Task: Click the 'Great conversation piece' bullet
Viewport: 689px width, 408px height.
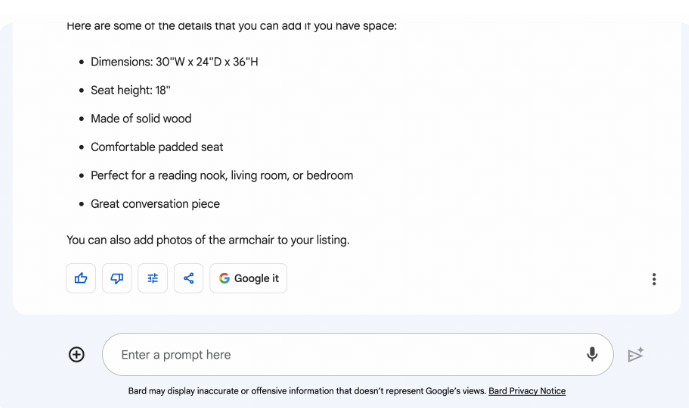Action: [155, 204]
